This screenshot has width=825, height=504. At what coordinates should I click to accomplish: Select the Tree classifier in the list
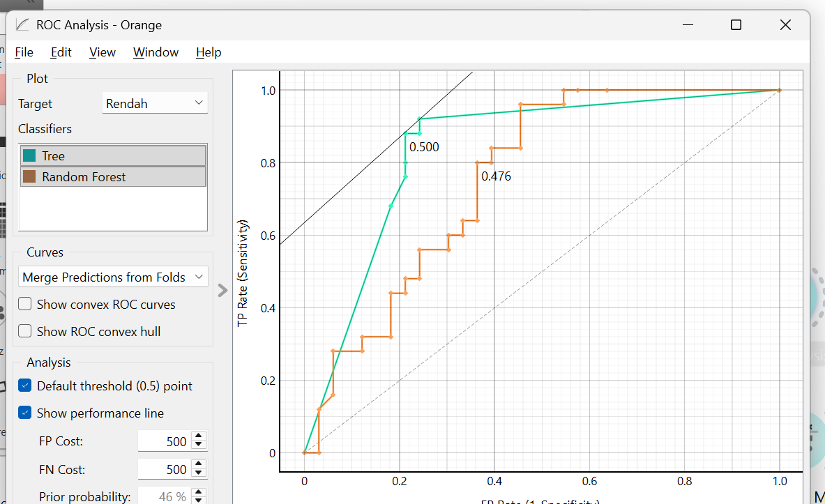tap(113, 155)
